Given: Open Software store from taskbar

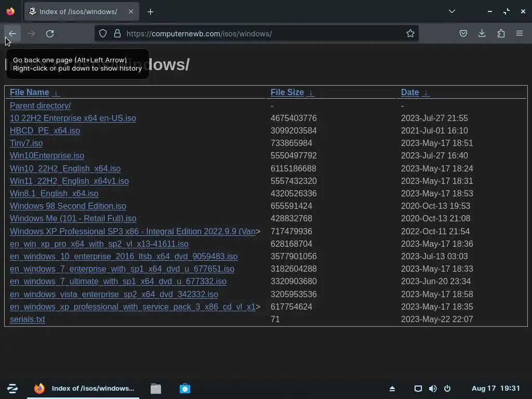Looking at the screenshot, I should tap(185, 389).
